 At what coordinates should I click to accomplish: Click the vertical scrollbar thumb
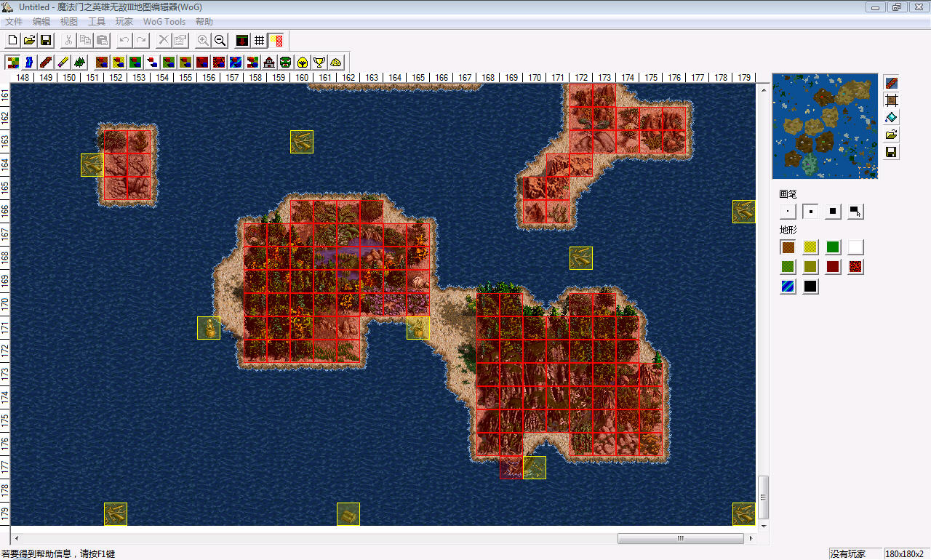click(x=763, y=496)
